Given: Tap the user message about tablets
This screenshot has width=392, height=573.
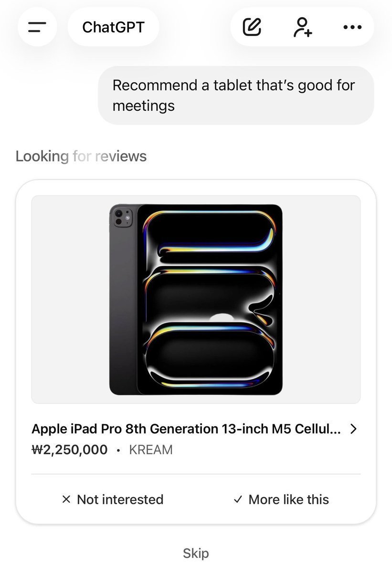Looking at the screenshot, I should click(x=236, y=95).
